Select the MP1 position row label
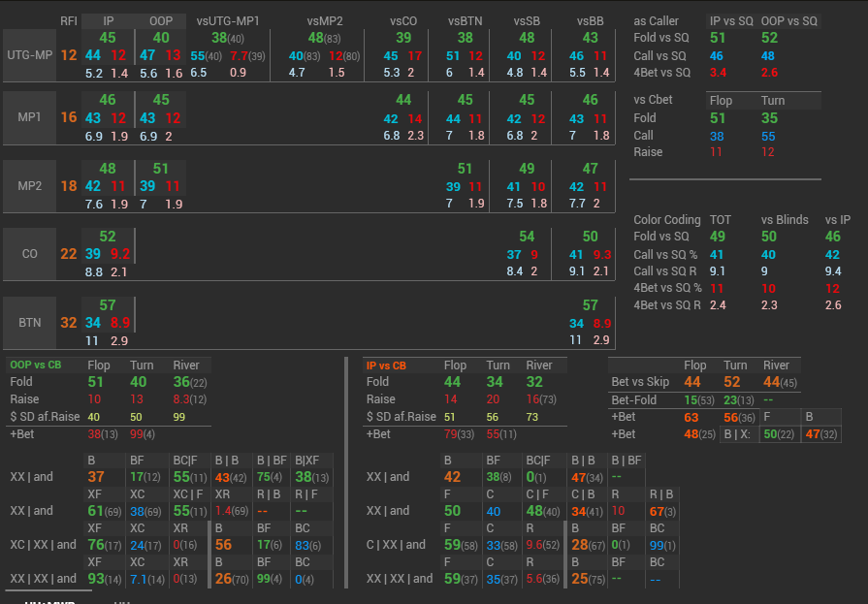Image resolution: width=868 pixels, height=604 pixels. click(29, 117)
